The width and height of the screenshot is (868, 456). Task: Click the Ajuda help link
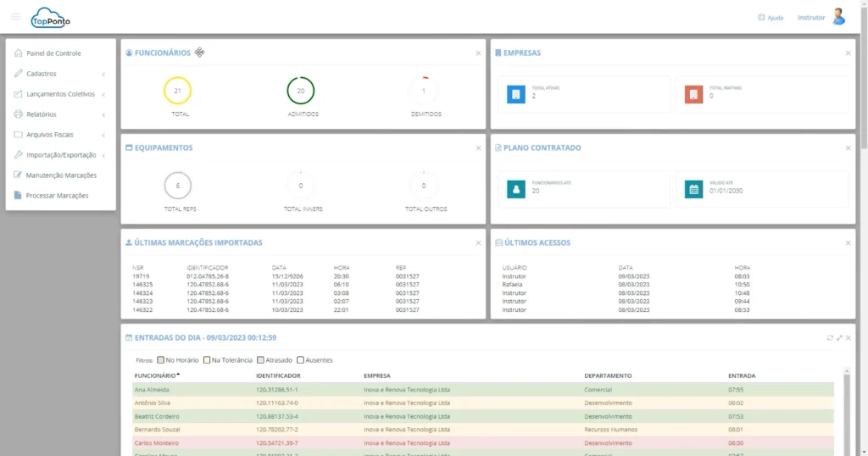tap(771, 18)
